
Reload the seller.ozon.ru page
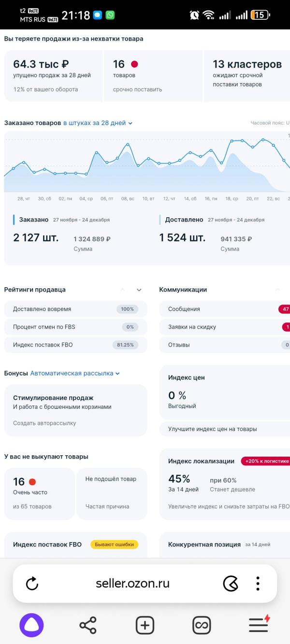click(32, 584)
